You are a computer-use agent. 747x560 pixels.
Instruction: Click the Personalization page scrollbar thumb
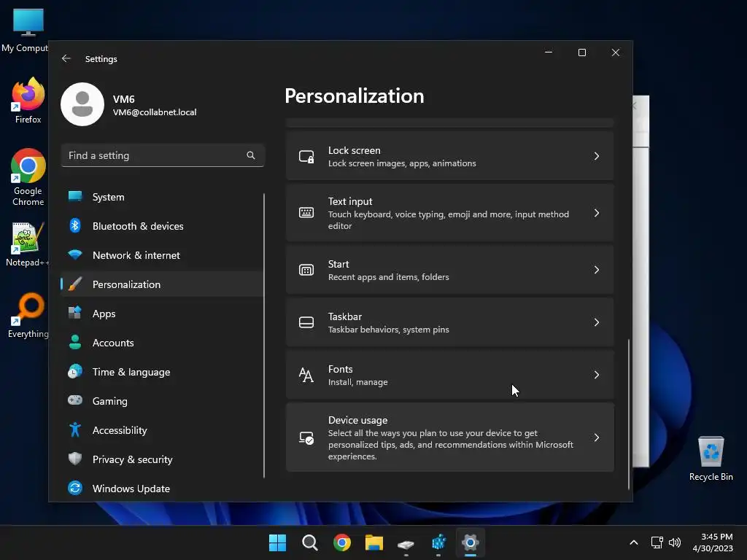tap(629, 414)
